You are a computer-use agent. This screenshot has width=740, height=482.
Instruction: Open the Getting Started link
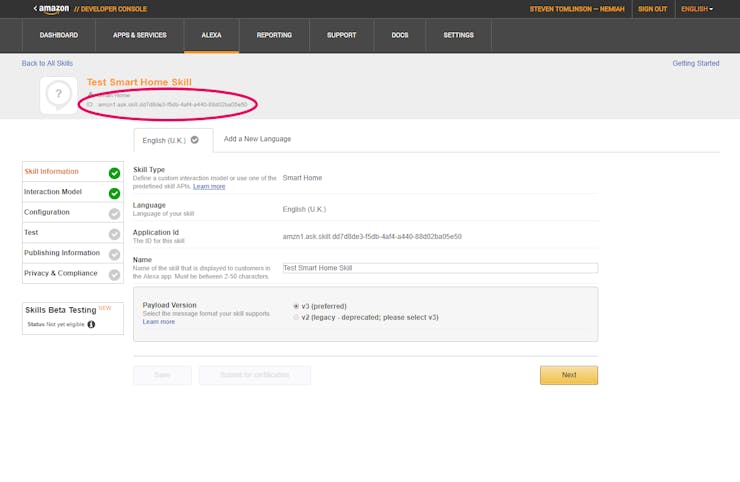tap(696, 63)
